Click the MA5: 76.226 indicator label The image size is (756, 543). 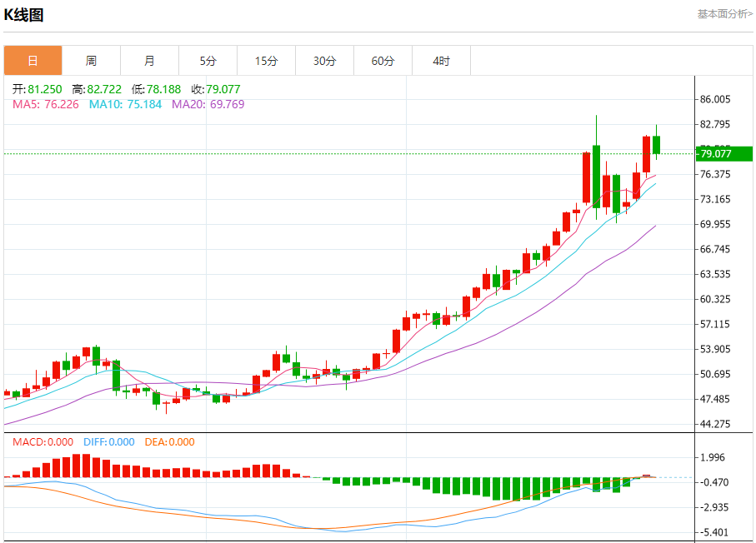tap(46, 104)
